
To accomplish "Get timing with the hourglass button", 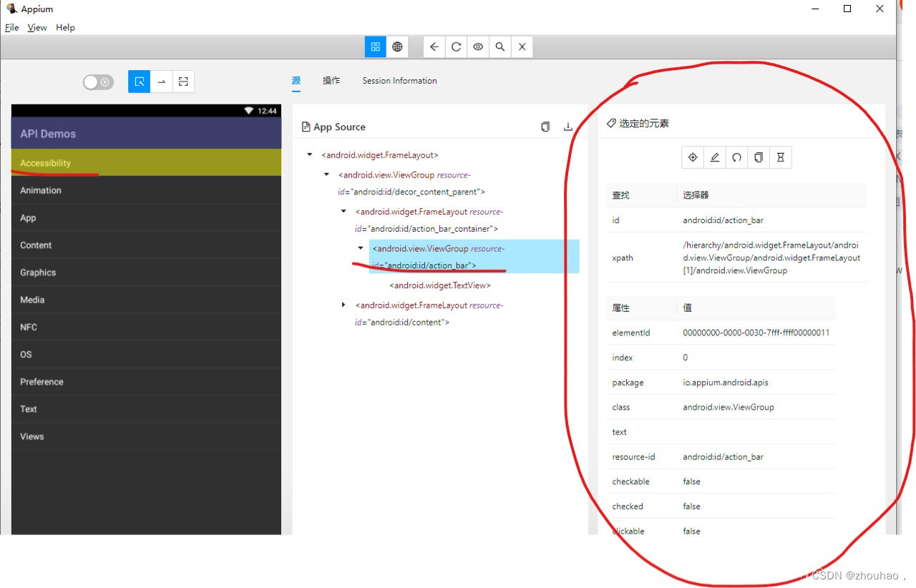I will tap(781, 157).
